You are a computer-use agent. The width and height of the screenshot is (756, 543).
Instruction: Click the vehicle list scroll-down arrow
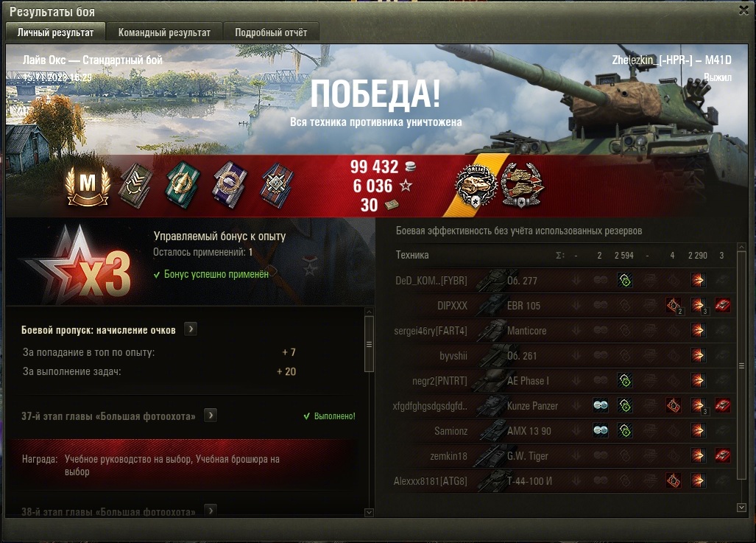(741, 508)
